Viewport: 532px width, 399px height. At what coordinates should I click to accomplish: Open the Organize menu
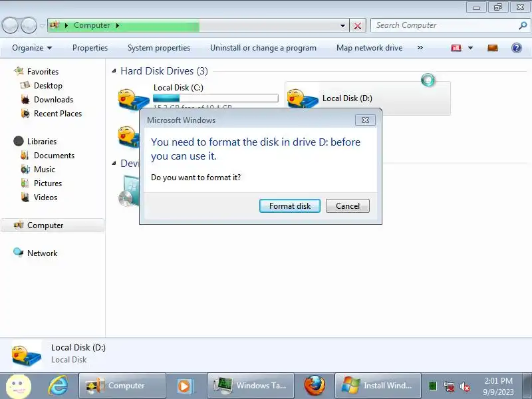pyautogui.click(x=32, y=48)
